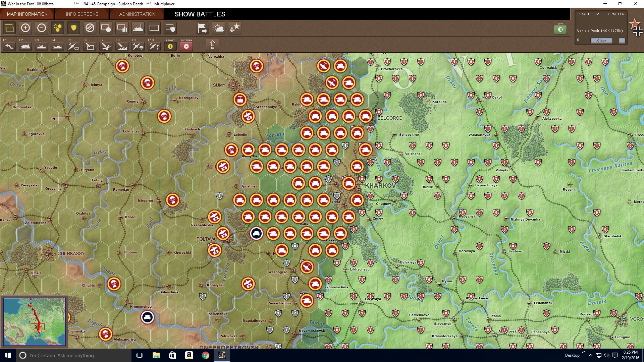Switch to INFO SCREENS tab
The width and height of the screenshot is (644, 362).
82,14
